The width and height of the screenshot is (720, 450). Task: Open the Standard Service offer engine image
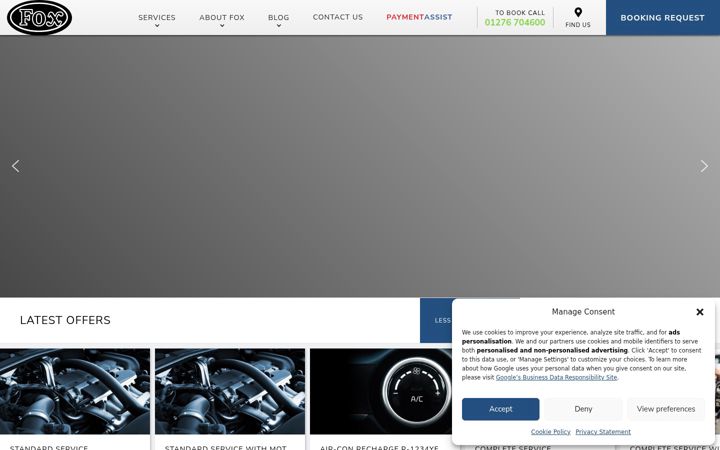tap(75, 391)
